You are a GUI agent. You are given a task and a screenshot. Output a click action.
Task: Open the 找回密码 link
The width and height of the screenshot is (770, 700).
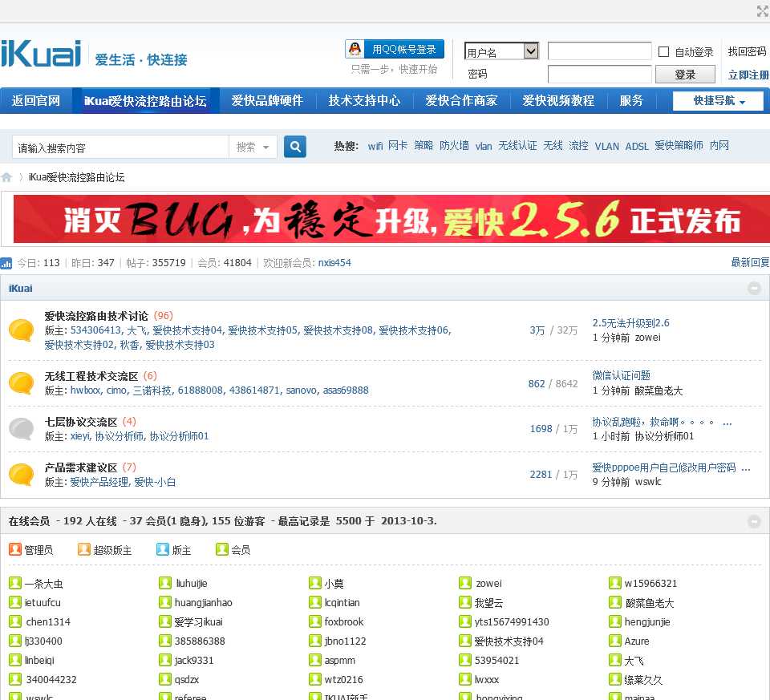(x=747, y=51)
